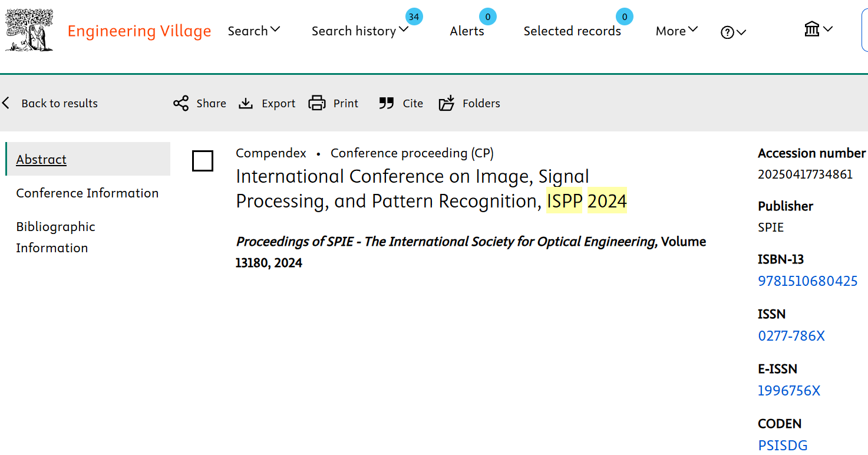Click the chevron beside the institution icon

[828, 29]
